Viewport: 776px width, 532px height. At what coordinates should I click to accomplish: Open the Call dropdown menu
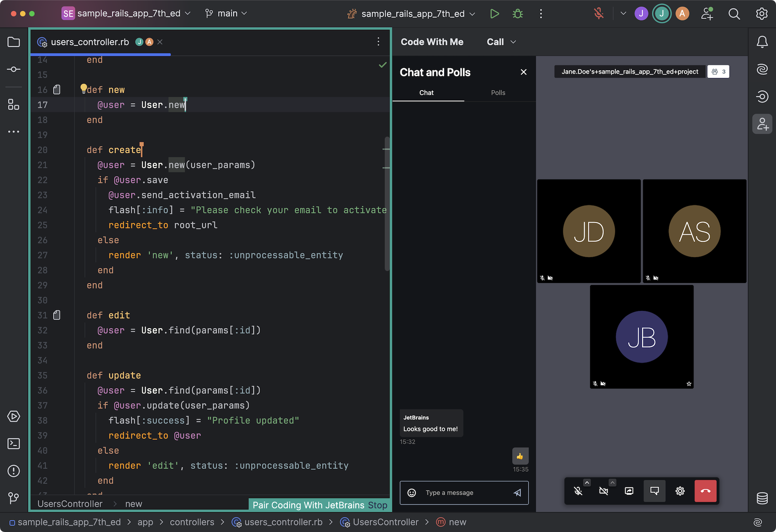click(x=501, y=42)
